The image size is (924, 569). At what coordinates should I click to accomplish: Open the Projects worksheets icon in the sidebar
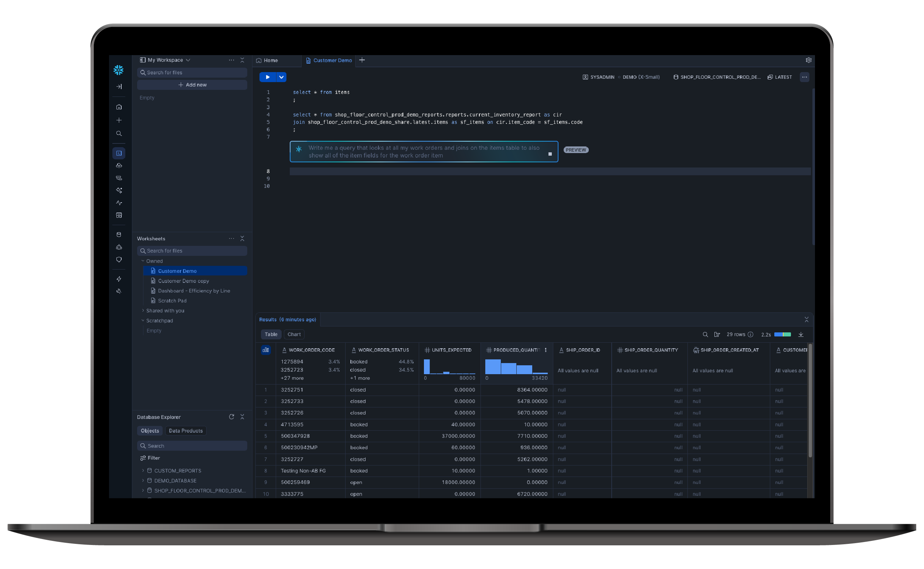click(x=119, y=153)
